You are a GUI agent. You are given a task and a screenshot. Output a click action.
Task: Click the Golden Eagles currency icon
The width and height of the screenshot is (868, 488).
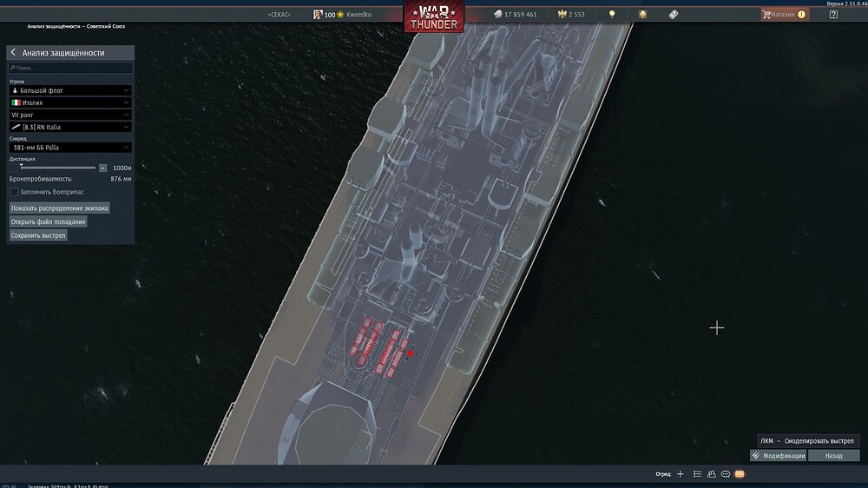tap(561, 15)
